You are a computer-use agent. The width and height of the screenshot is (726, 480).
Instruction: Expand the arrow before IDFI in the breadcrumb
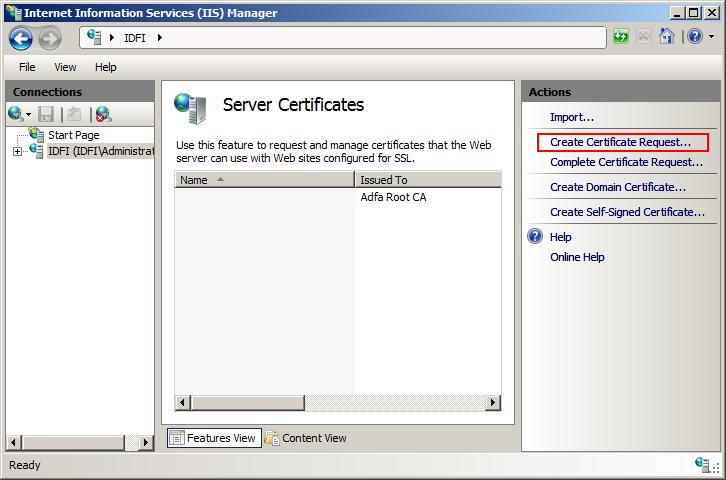pos(112,37)
